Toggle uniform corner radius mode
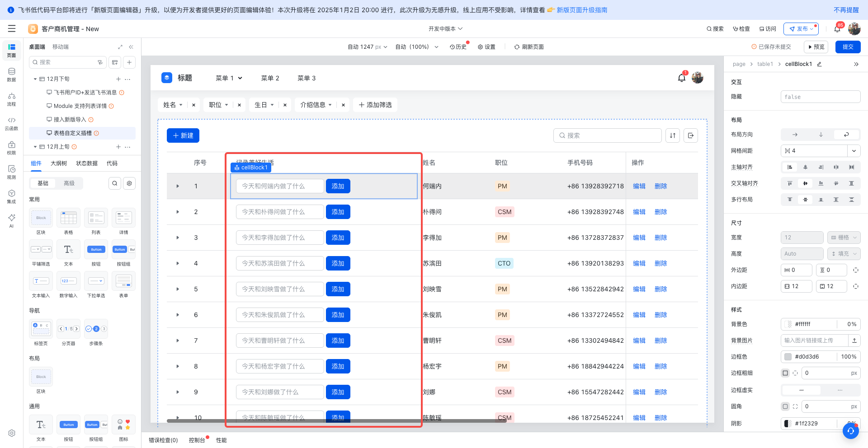This screenshot has height=448, width=868. click(785, 406)
